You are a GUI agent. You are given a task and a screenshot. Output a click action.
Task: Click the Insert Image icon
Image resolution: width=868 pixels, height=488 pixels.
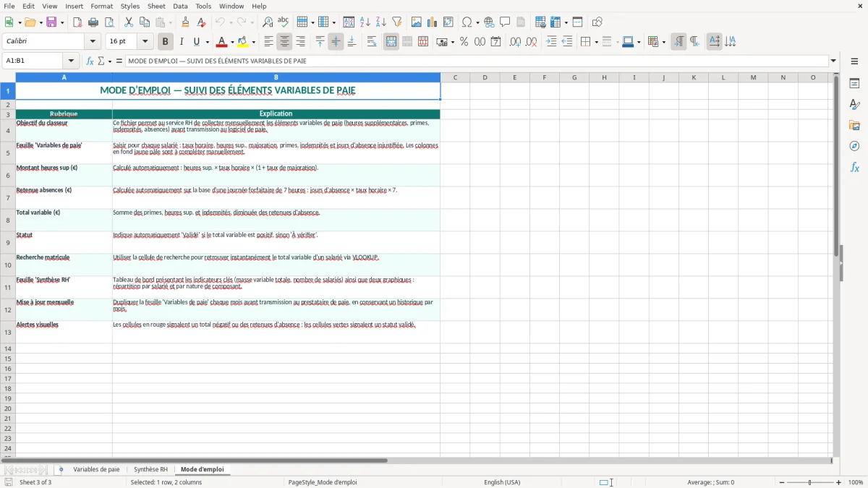point(417,22)
